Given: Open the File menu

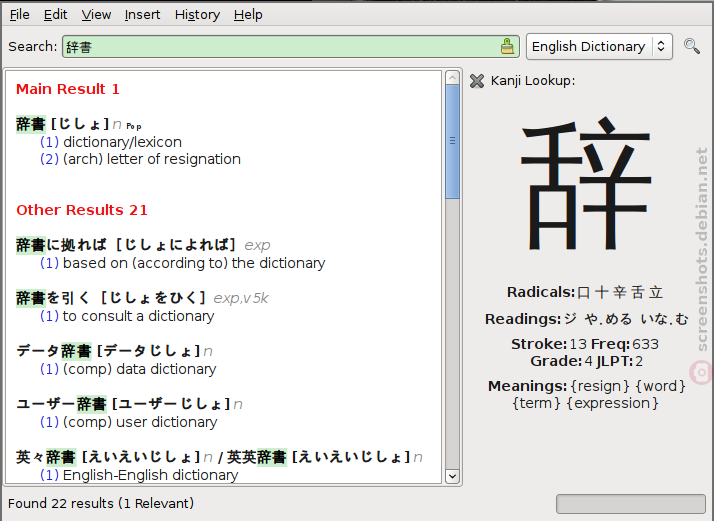Looking at the screenshot, I should pos(20,15).
